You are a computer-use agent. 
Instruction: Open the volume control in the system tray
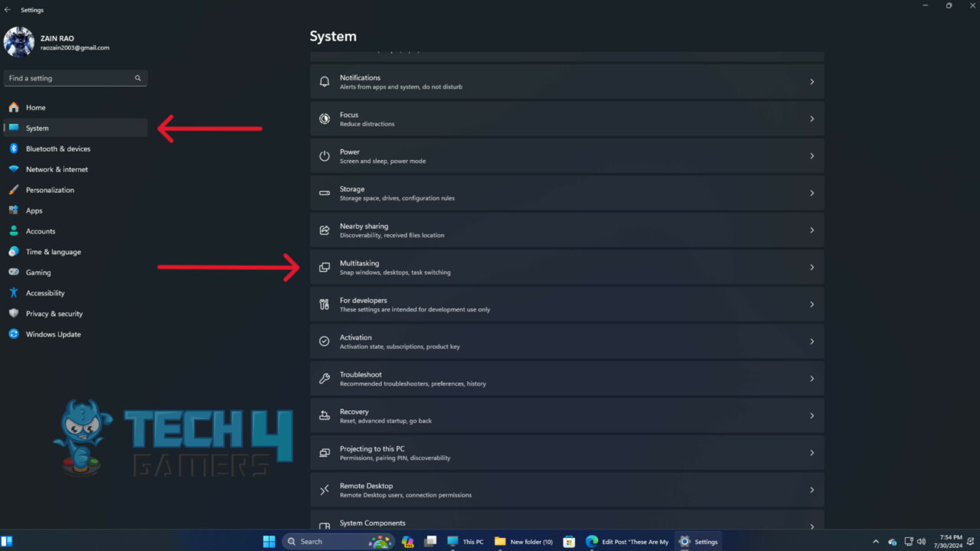(922, 541)
